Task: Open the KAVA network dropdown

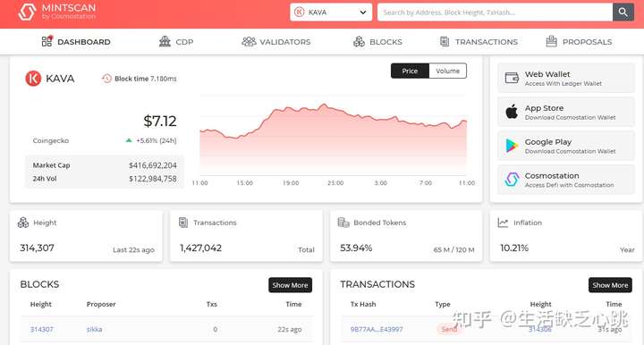Action: (x=331, y=13)
